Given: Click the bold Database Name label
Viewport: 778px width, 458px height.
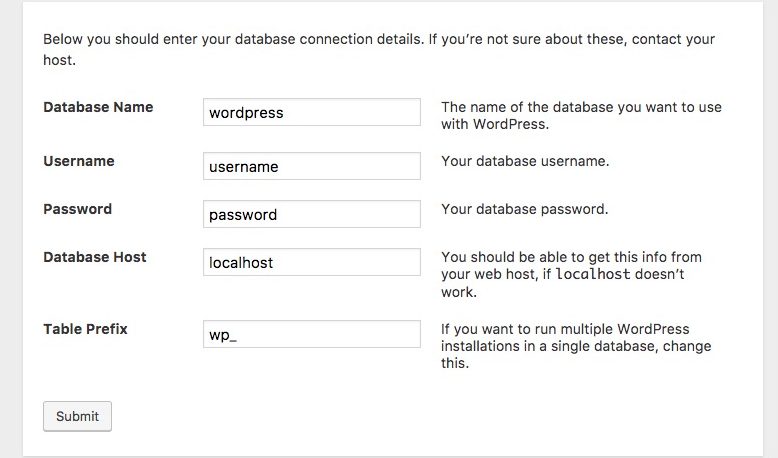Looking at the screenshot, I should (x=98, y=107).
